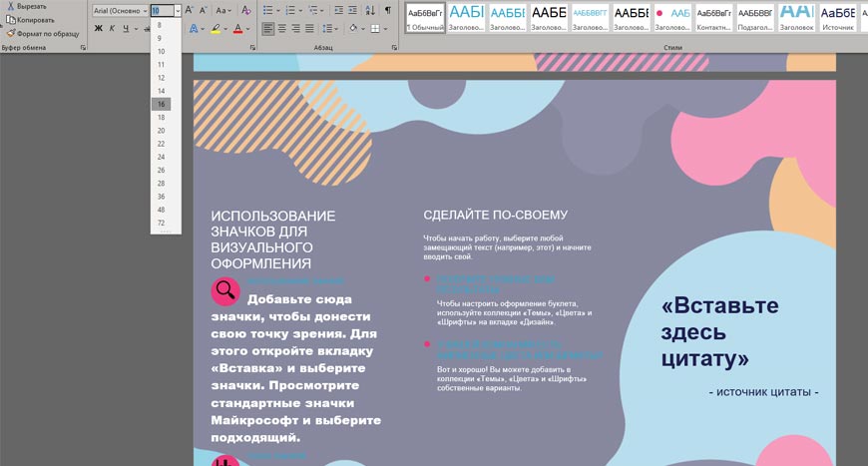Screen dimensions: 868x466
Task: Toggle underline with the Ч button
Action: [126, 28]
